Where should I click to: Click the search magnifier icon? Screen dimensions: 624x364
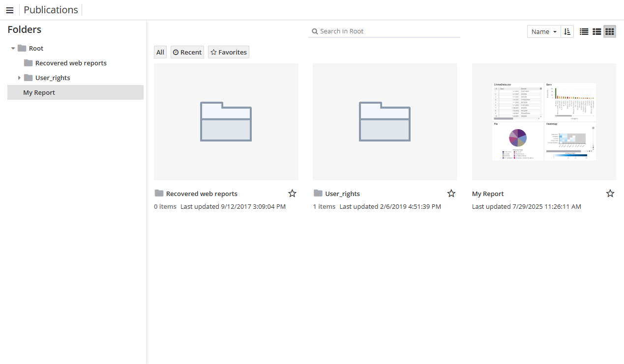[x=315, y=31]
